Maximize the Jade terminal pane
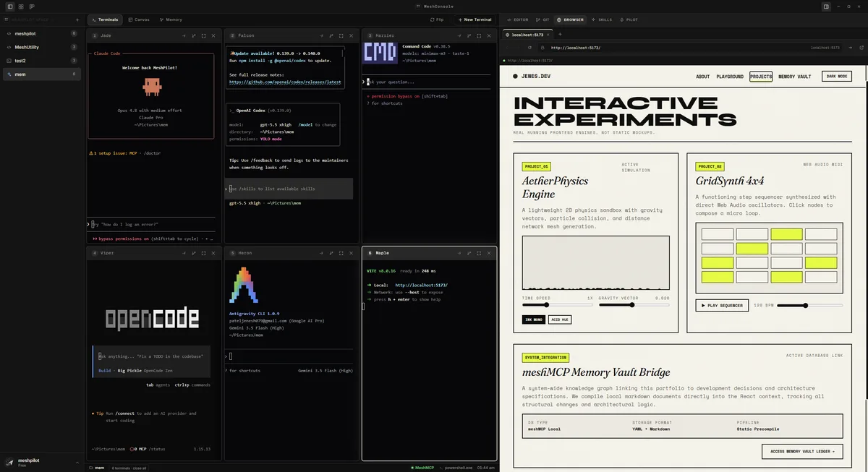 pos(203,35)
